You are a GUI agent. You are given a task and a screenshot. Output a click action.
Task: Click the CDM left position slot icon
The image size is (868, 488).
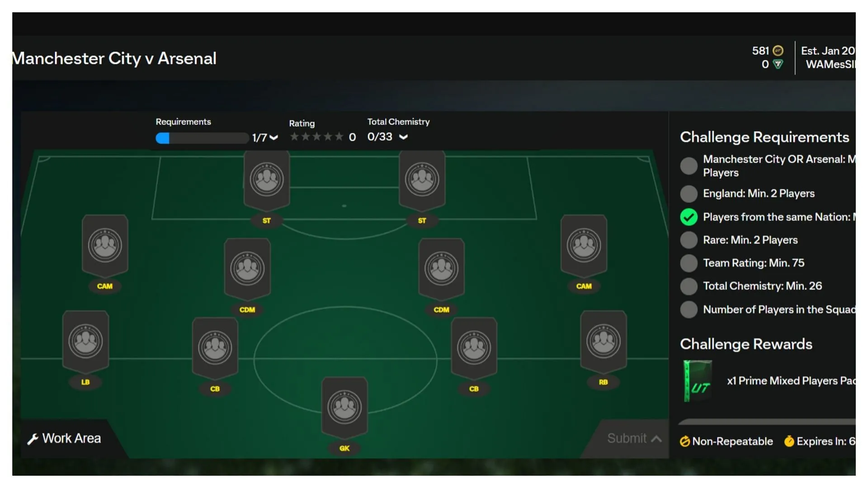246,269
